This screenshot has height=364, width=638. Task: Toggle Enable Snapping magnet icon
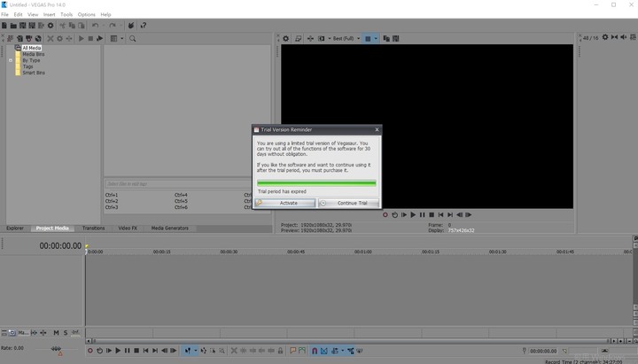tap(315, 351)
